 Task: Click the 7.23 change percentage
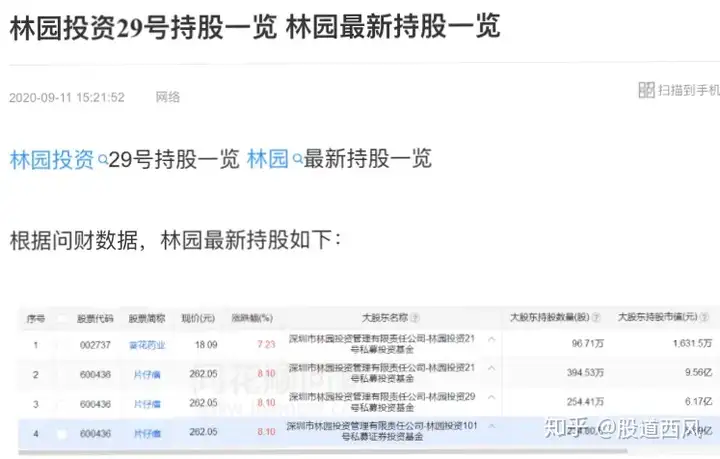pos(266,344)
